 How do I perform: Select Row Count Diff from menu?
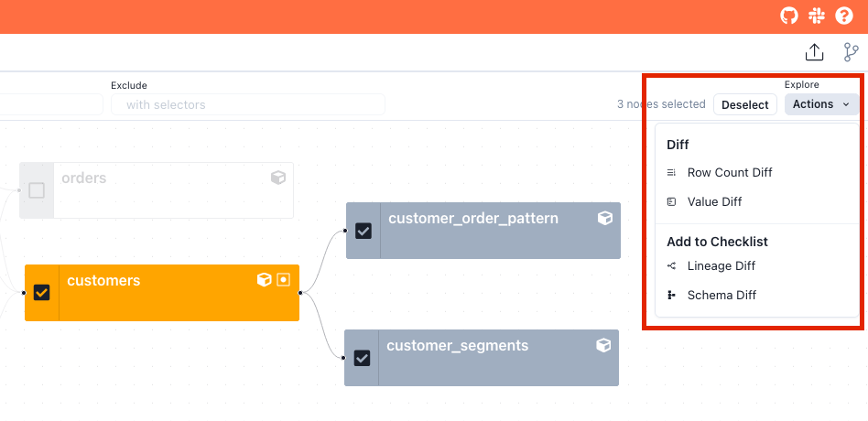pos(729,172)
